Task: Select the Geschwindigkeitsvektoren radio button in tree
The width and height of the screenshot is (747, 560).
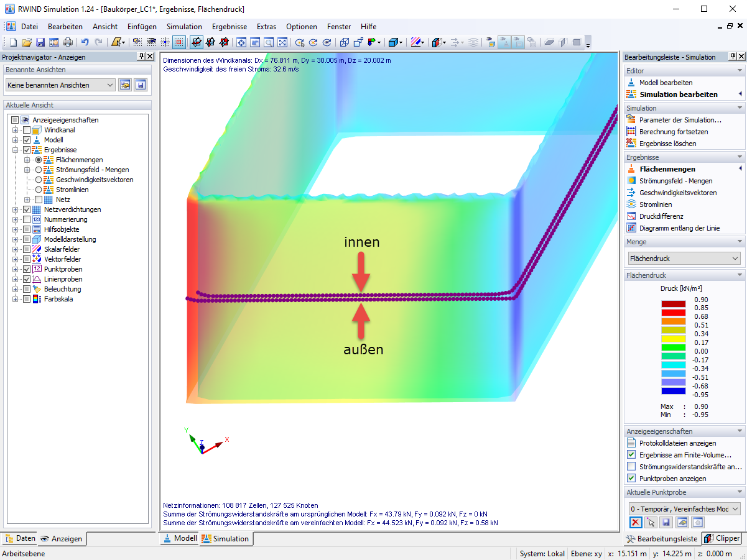Action: (39, 180)
